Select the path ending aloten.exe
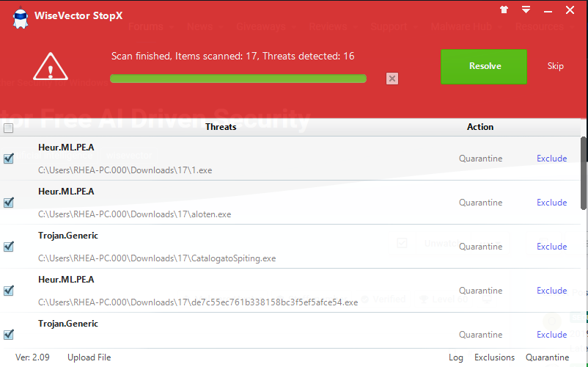The height and width of the screenshot is (367, 588). (135, 214)
